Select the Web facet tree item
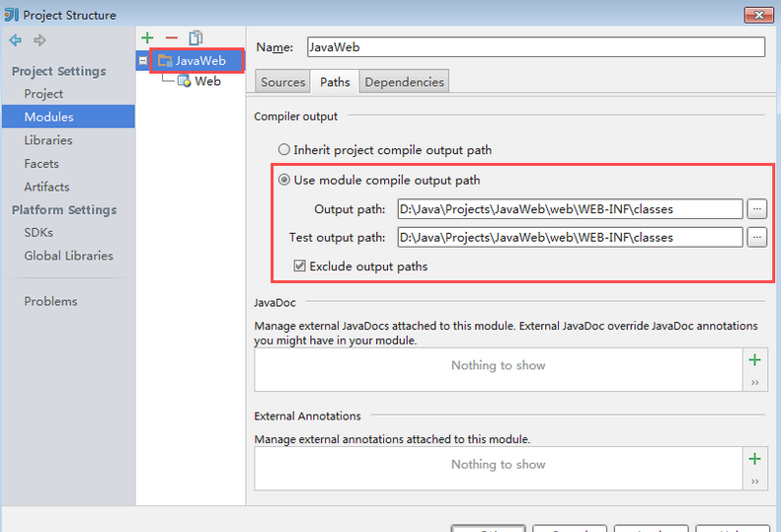The height and width of the screenshot is (532, 781). [x=199, y=81]
